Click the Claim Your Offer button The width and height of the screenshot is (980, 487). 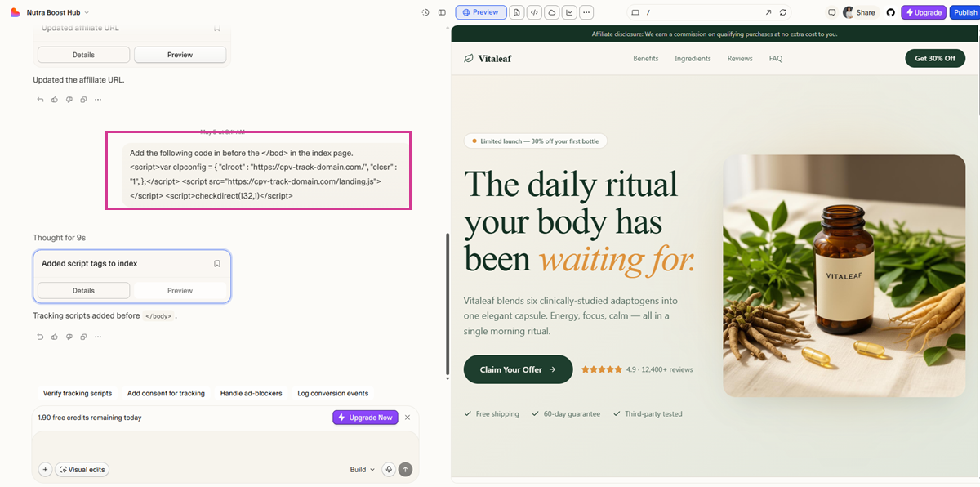pyautogui.click(x=519, y=369)
